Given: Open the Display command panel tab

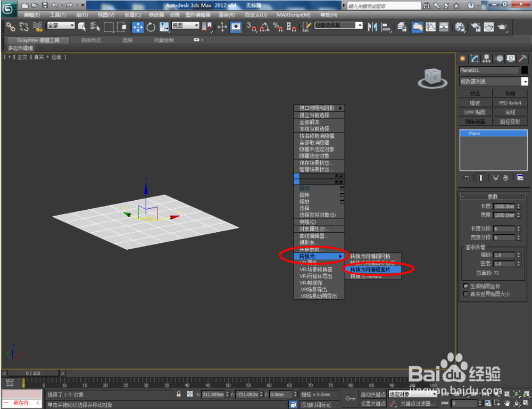Looking at the screenshot, I should tap(511, 59).
